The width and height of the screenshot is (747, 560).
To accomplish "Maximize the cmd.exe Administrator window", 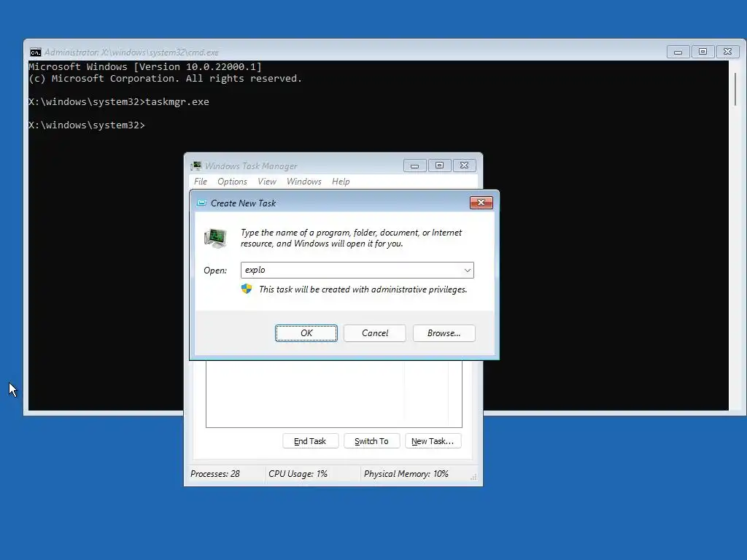I will point(703,52).
